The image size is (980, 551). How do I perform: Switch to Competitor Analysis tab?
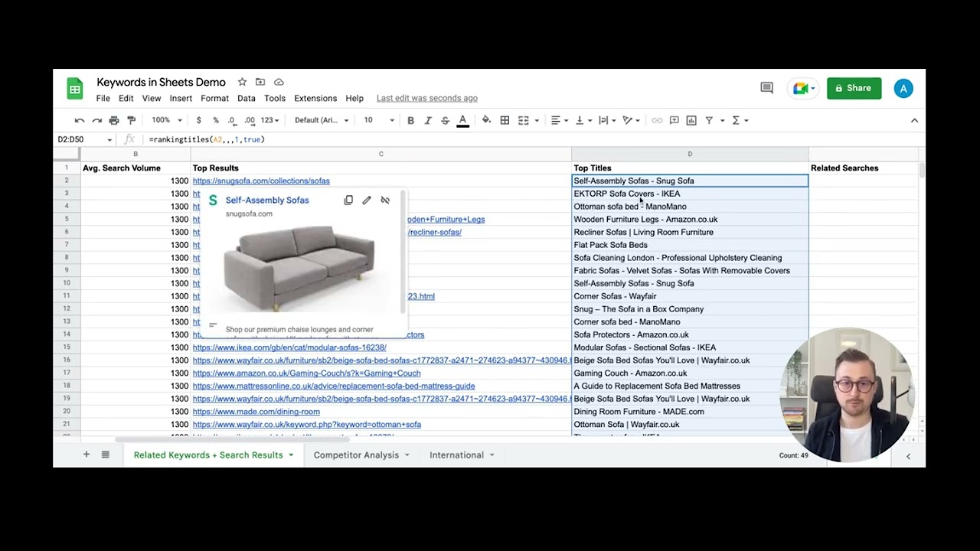click(x=356, y=455)
